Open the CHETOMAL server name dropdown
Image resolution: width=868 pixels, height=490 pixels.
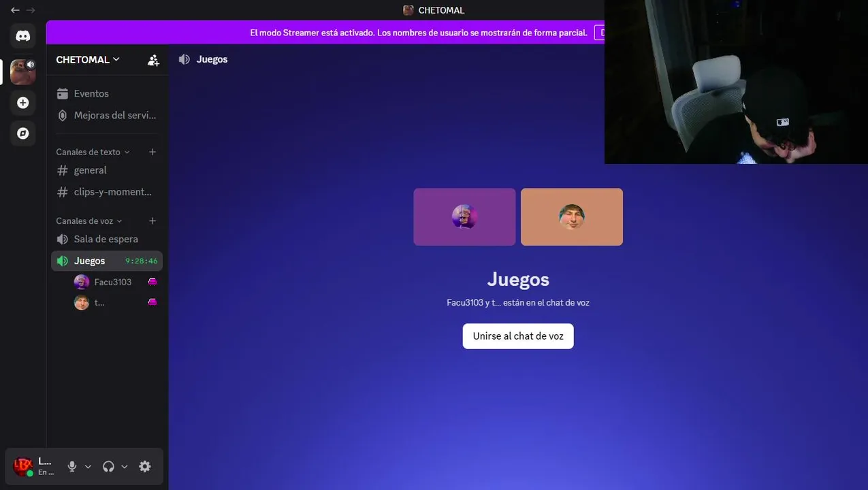88,60
